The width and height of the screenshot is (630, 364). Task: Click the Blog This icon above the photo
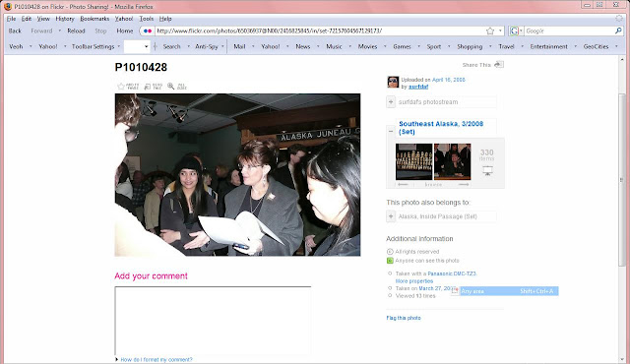(148, 87)
